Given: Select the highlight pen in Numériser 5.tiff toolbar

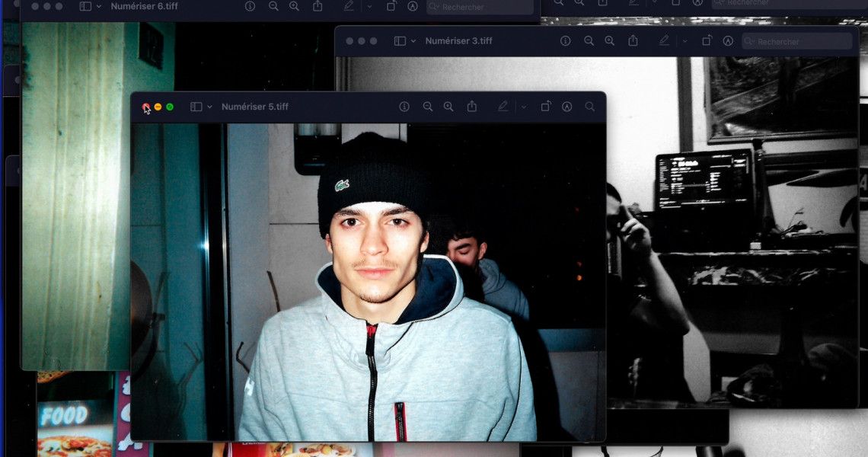Looking at the screenshot, I should [503, 107].
